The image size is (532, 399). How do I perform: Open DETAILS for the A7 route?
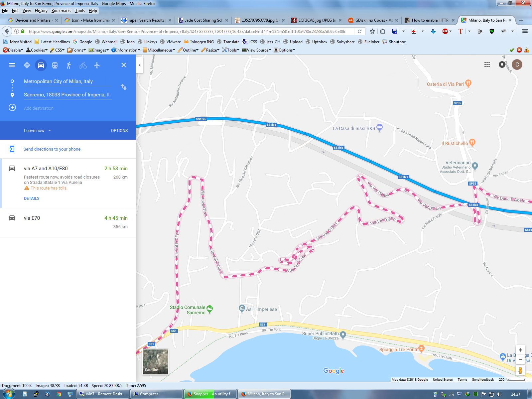(32, 199)
